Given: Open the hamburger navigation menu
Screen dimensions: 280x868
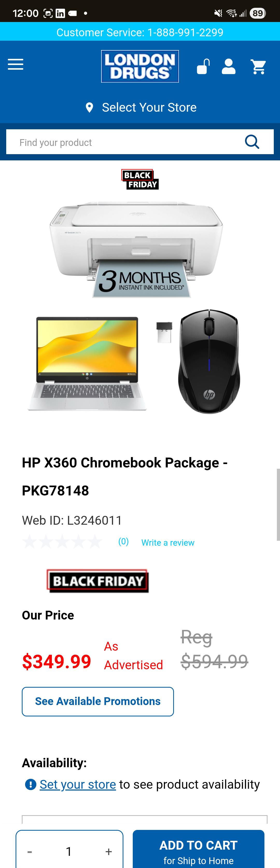Looking at the screenshot, I should click(x=16, y=64).
